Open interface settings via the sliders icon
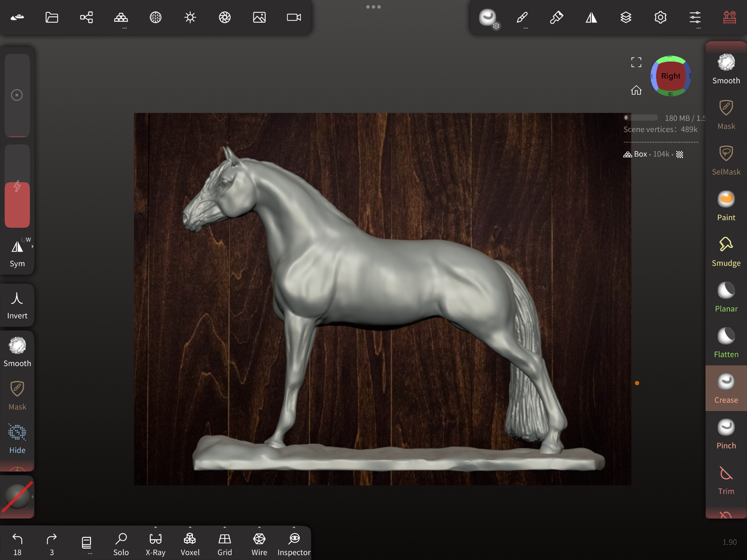The image size is (747, 560). pyautogui.click(x=695, y=17)
